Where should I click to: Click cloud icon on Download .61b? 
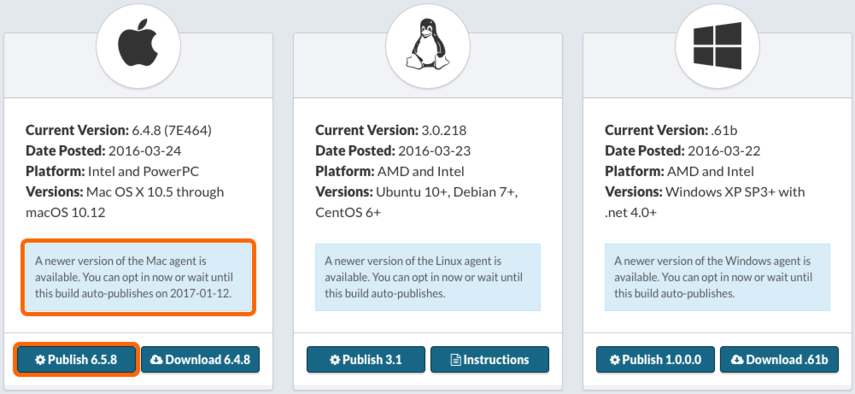(x=737, y=360)
